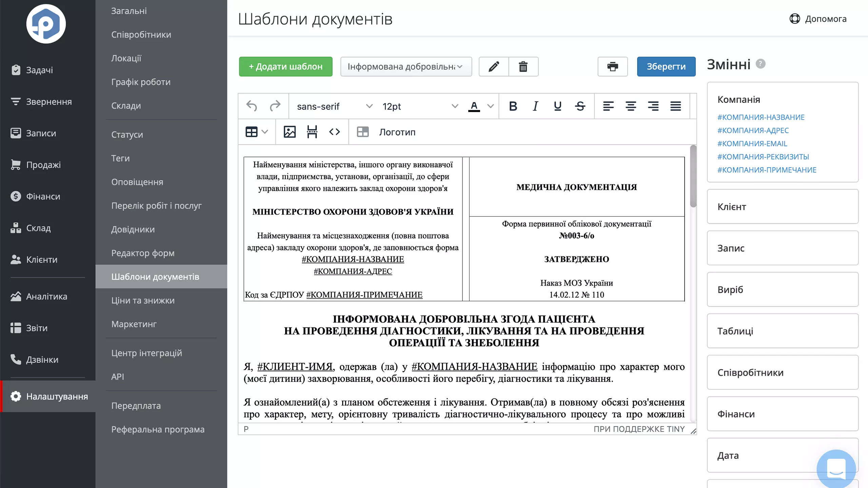Viewport: 868px width, 488px height.
Task: Click the app logo in sidebar
Action: click(x=46, y=24)
